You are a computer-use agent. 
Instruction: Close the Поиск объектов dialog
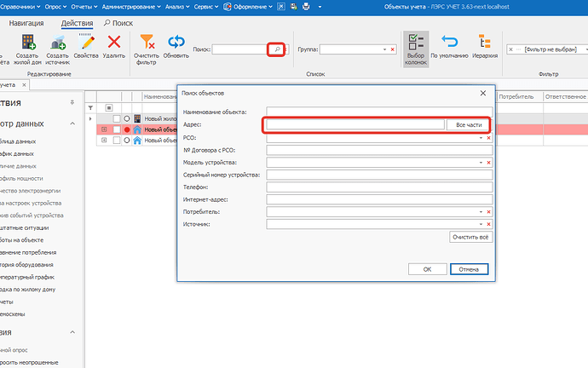tap(483, 94)
